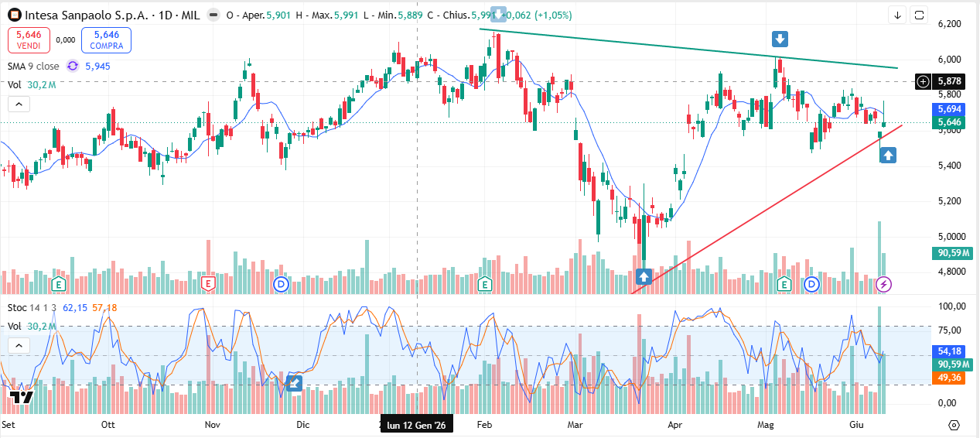
Task: Click the MIL exchange label
Action: tap(192, 15)
